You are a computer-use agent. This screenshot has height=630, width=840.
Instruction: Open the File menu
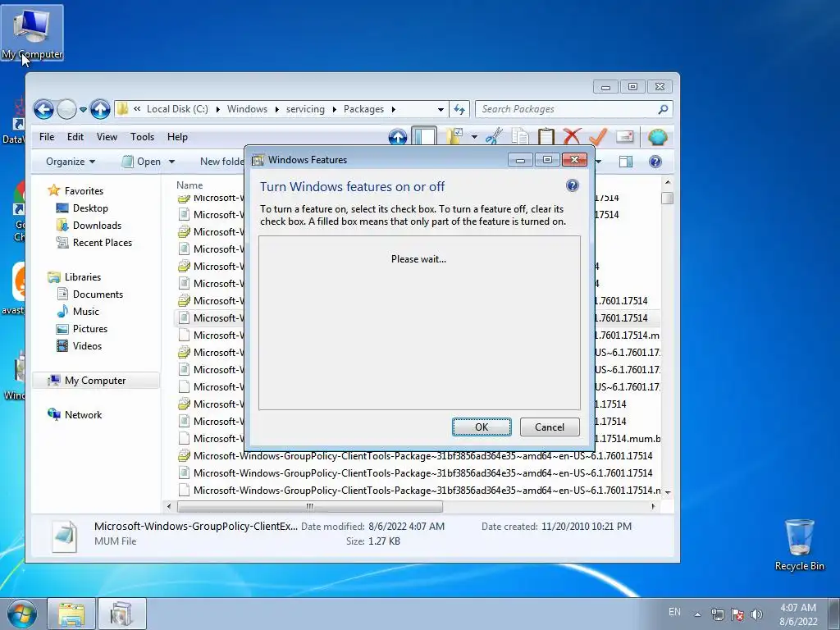coord(47,137)
